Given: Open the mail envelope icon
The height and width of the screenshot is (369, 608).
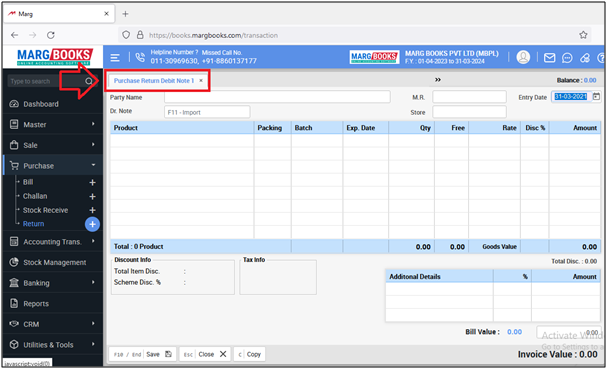Looking at the screenshot, I should tap(549, 58).
